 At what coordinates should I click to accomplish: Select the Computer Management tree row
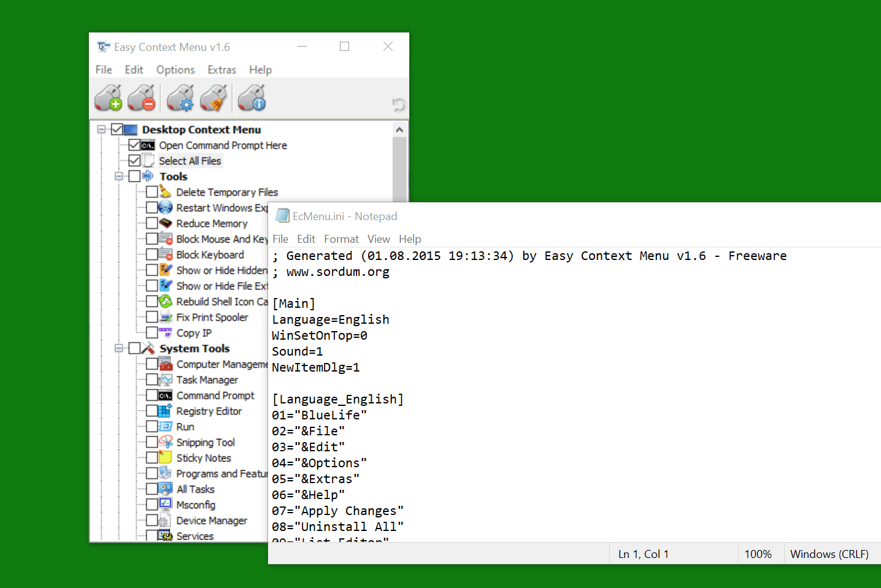(x=222, y=364)
